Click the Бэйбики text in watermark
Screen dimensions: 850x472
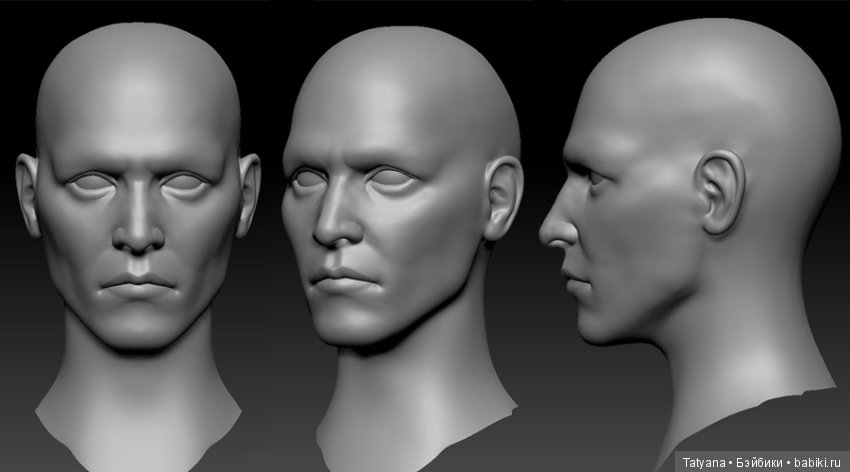click(x=762, y=462)
